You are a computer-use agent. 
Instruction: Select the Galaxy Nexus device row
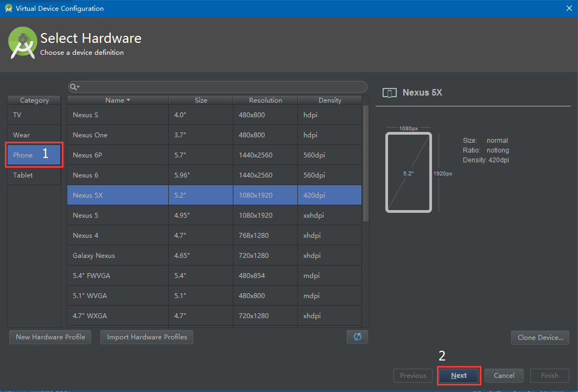click(x=214, y=256)
